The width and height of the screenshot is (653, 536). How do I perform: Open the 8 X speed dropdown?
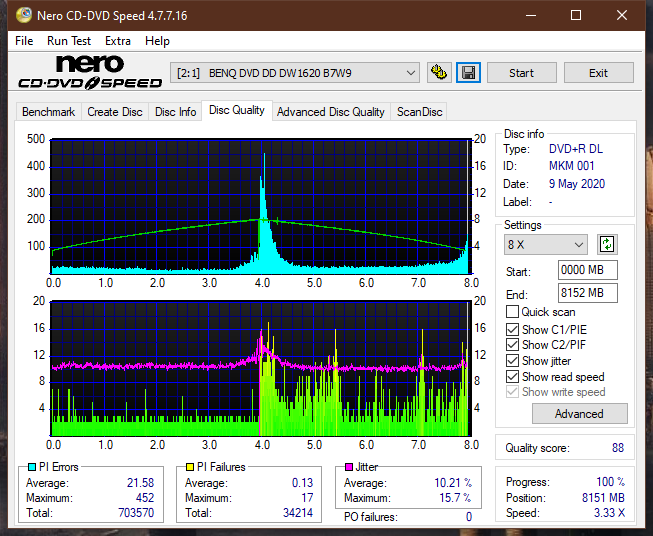(546, 244)
